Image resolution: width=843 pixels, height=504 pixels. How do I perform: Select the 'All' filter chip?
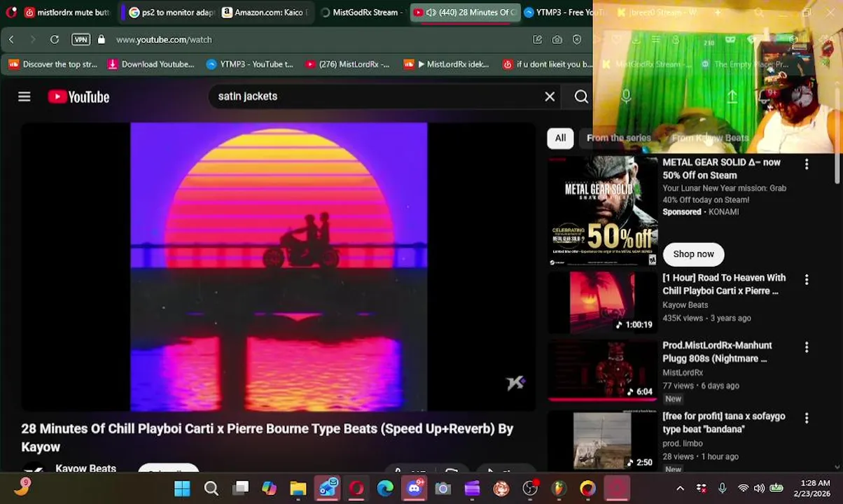[560, 138]
